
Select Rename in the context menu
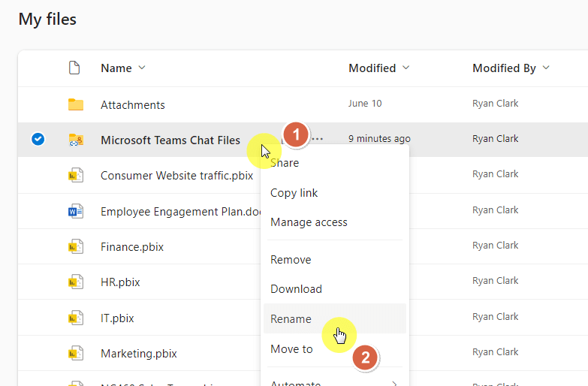tap(334, 318)
